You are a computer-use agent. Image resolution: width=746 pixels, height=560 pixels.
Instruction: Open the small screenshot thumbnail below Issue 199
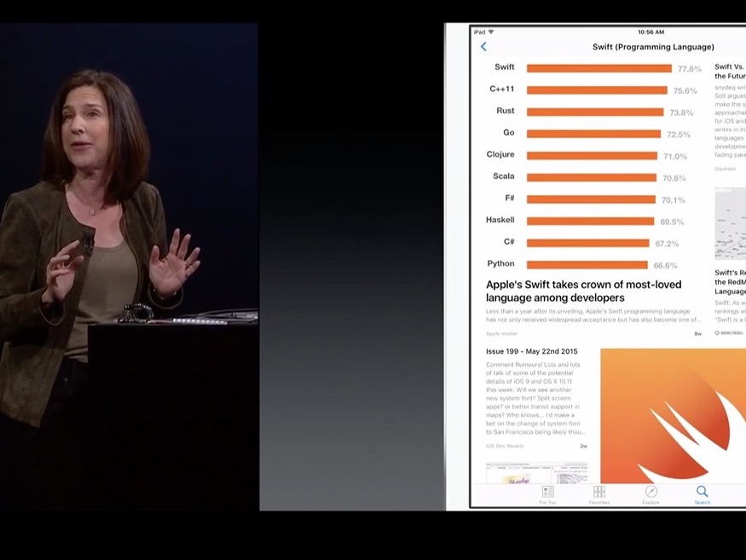(x=536, y=472)
